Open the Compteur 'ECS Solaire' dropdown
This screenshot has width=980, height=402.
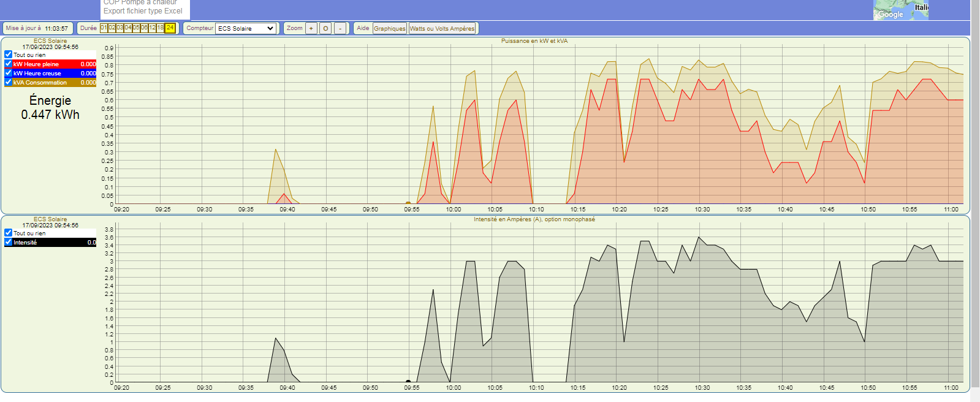[246, 28]
